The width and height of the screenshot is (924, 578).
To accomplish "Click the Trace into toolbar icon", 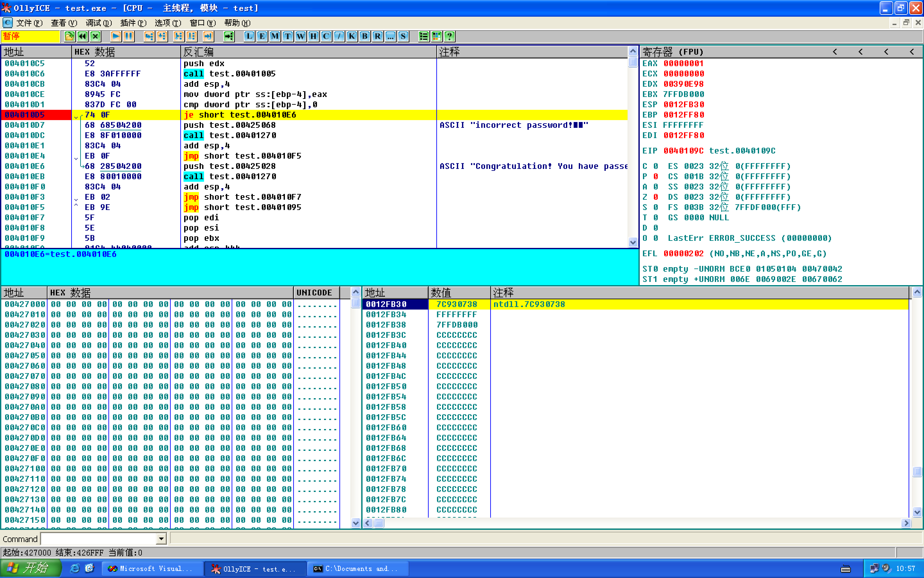I will [x=178, y=36].
